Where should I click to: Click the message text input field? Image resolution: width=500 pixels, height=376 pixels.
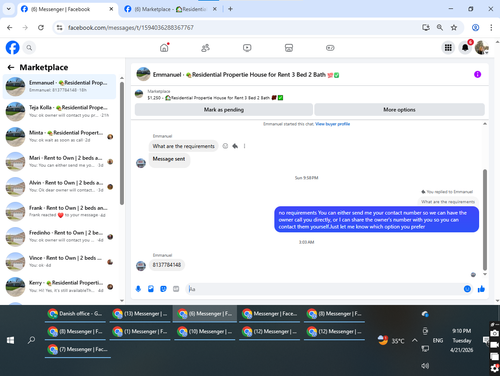(x=323, y=289)
